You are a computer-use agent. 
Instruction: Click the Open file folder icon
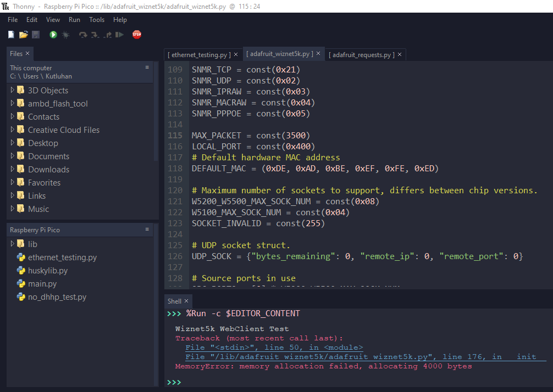coord(23,35)
